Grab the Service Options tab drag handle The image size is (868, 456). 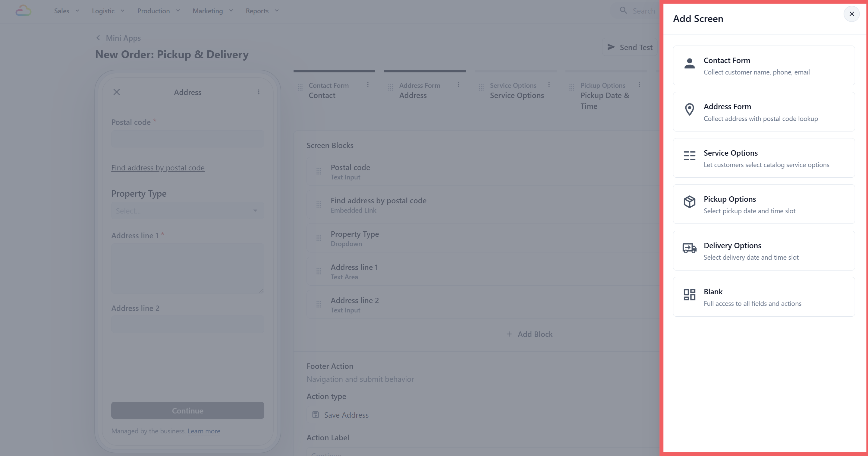point(481,88)
